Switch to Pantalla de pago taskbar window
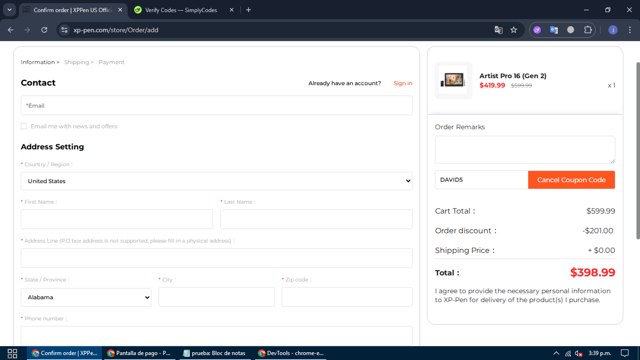The width and height of the screenshot is (640, 360). (x=139, y=353)
